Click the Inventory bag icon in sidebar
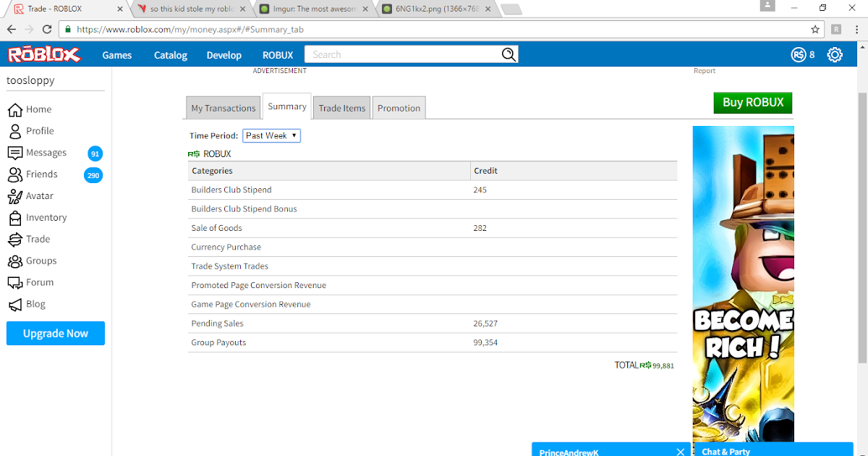Screen dimensions: 868x456 (15, 218)
